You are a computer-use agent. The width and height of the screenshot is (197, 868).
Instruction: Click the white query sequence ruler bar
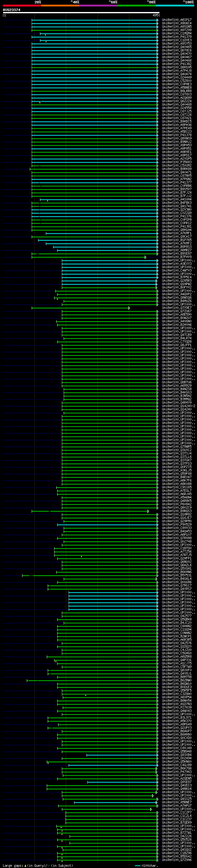click(x=81, y=13)
